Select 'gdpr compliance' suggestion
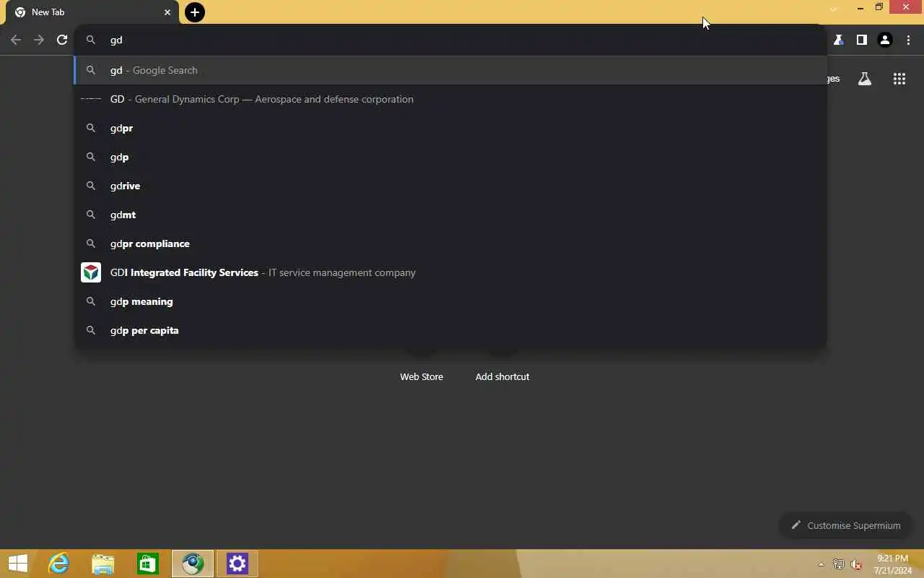Viewport: 924px width, 578px height. [x=450, y=243]
